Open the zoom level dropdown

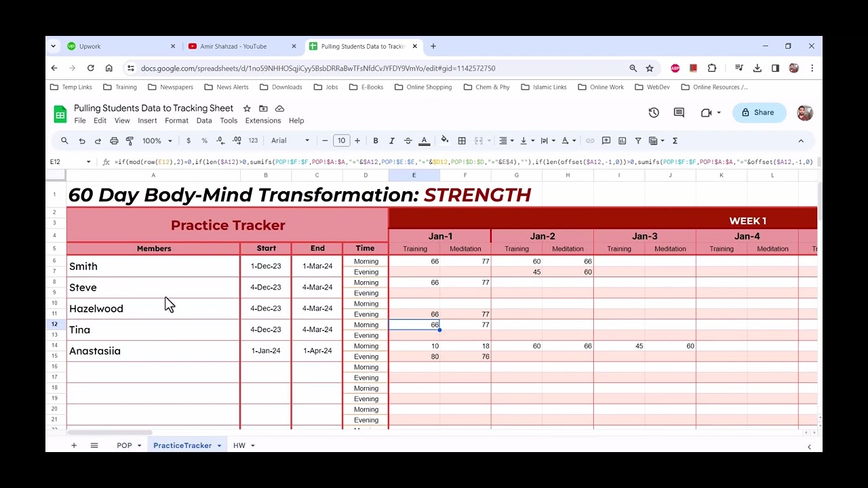pyautogui.click(x=157, y=141)
